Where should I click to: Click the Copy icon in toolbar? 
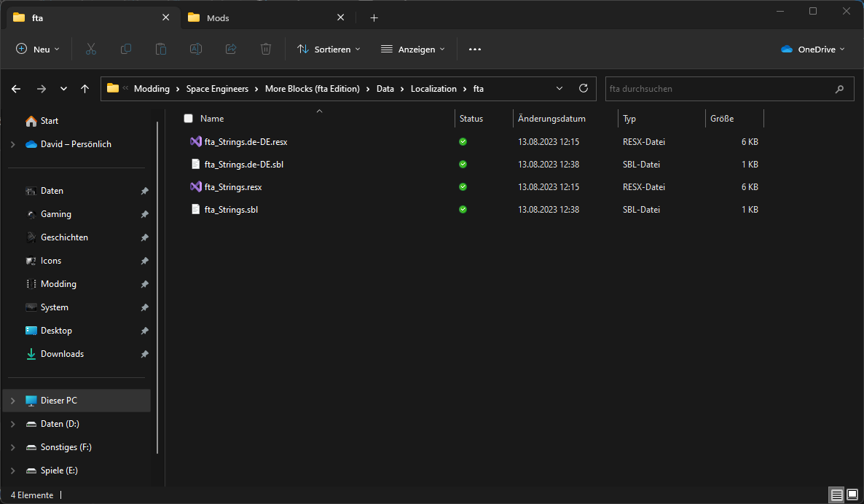point(126,49)
